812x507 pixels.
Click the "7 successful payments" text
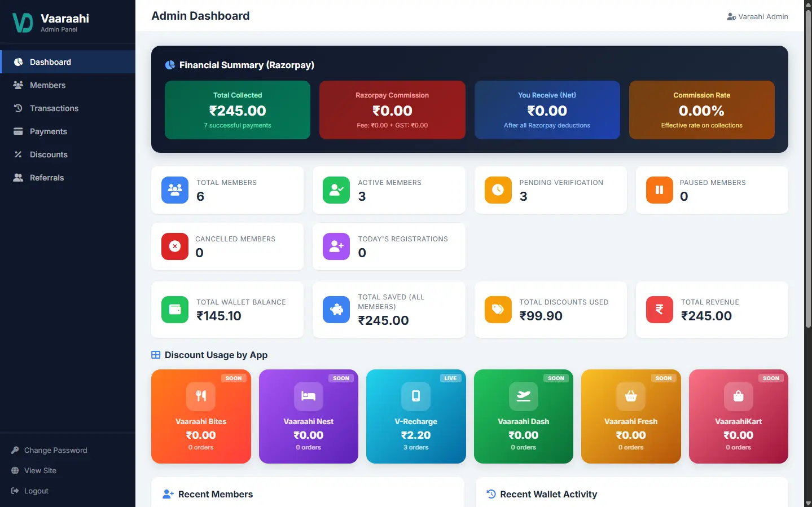pos(238,125)
